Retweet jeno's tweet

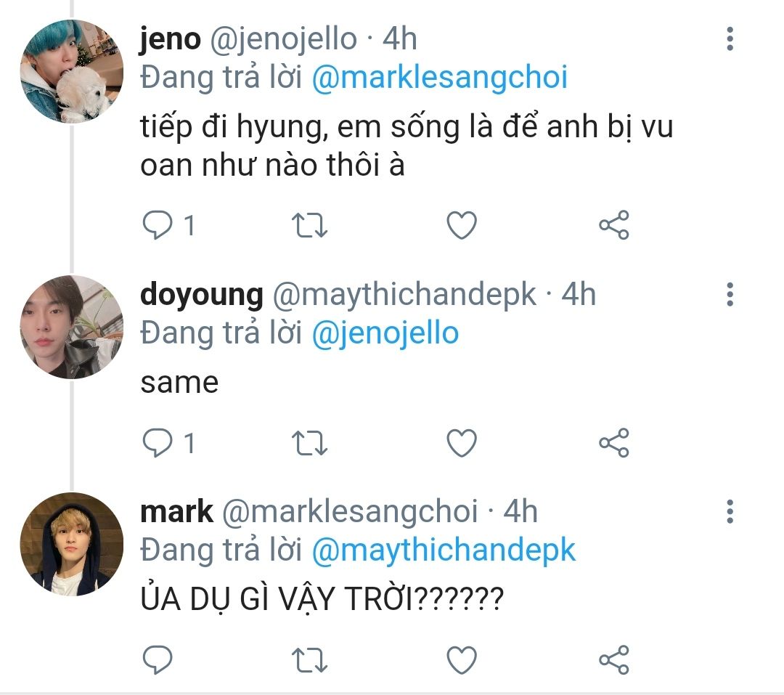pyautogui.click(x=309, y=226)
